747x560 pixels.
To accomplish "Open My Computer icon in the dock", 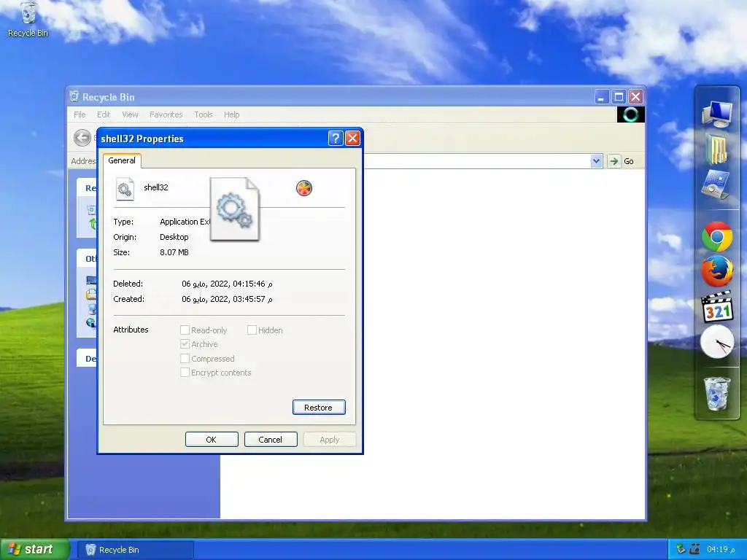I will coord(717,113).
